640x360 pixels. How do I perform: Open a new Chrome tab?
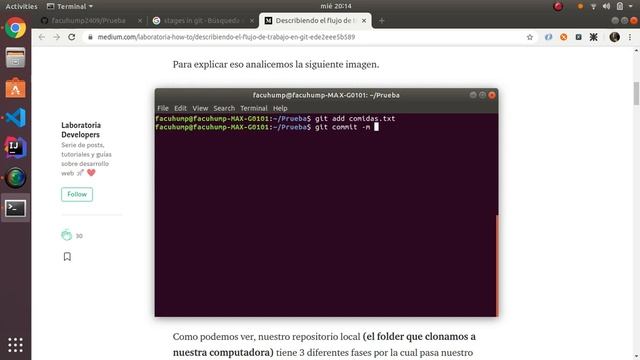tap(382, 20)
